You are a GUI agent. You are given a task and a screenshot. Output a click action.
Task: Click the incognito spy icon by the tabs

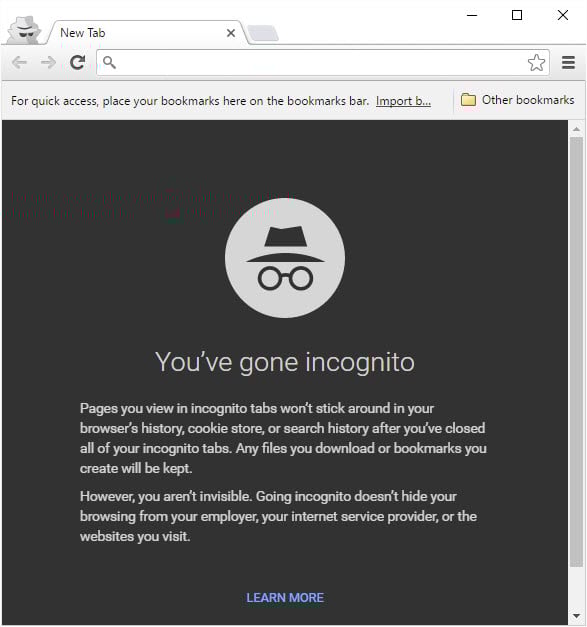click(25, 30)
